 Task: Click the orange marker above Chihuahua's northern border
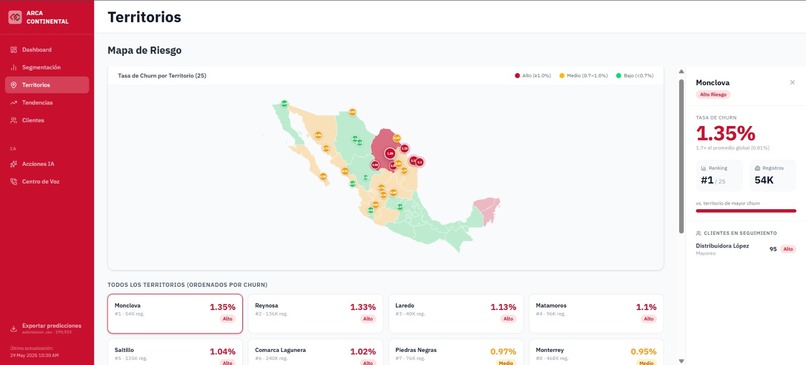[352, 112]
